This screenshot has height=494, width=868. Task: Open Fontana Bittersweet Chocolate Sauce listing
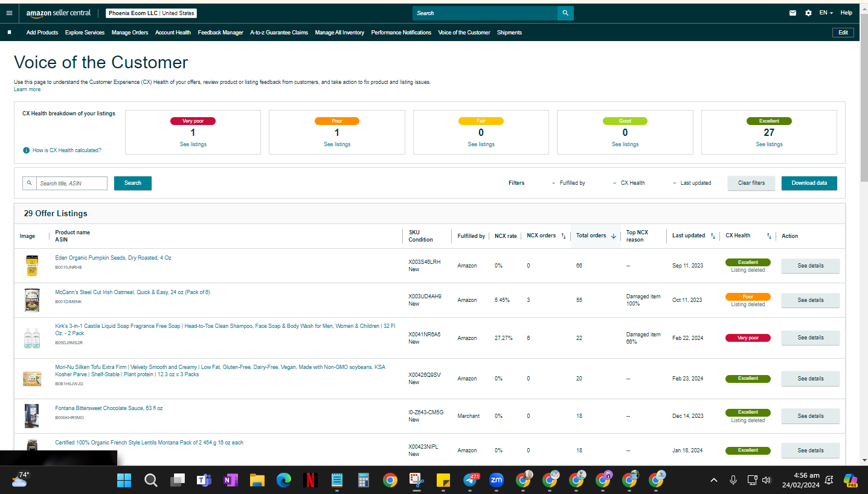tap(109, 408)
